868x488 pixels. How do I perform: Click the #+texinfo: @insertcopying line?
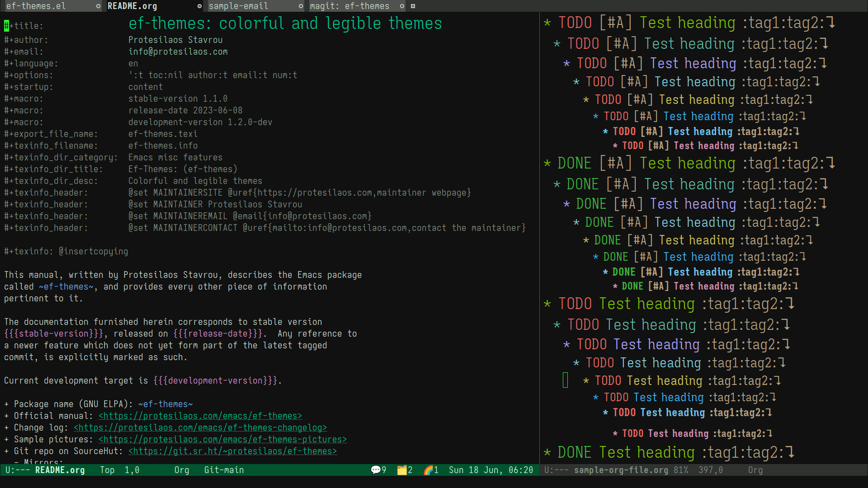pyautogui.click(x=66, y=251)
